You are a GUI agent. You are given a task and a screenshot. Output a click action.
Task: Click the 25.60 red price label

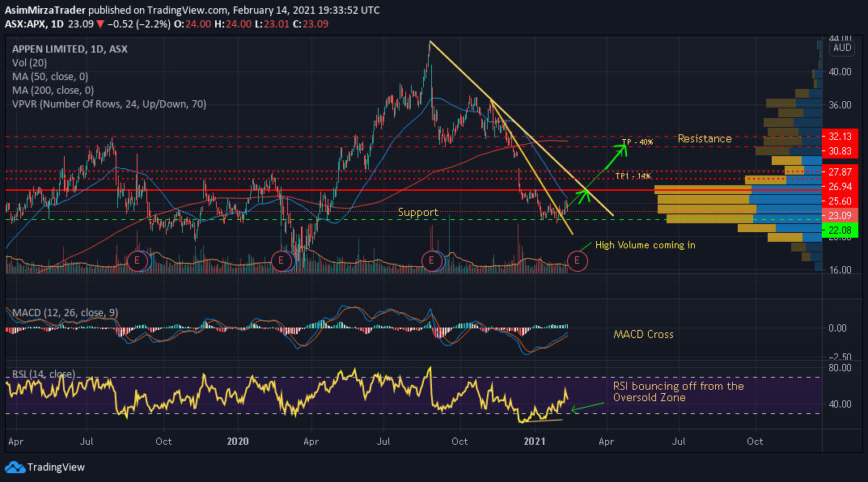[x=840, y=201]
